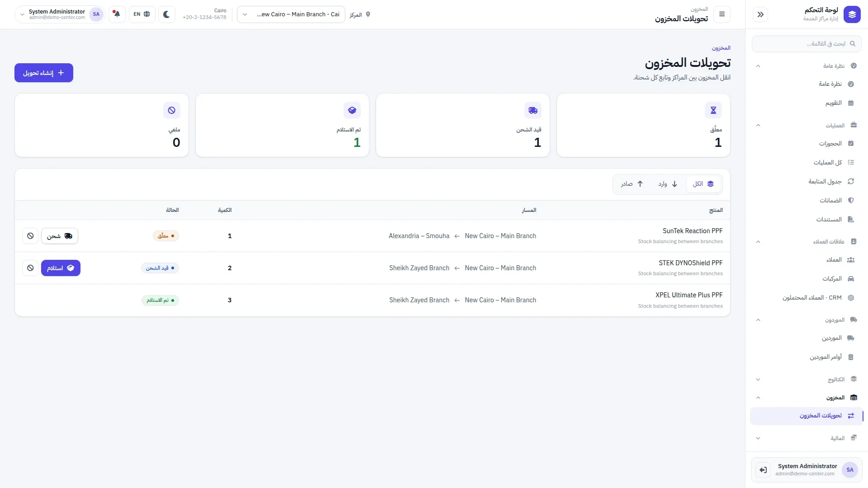Viewport: 868px width, 488px height.
Task: Switch language to EN
Action: click(x=142, y=14)
